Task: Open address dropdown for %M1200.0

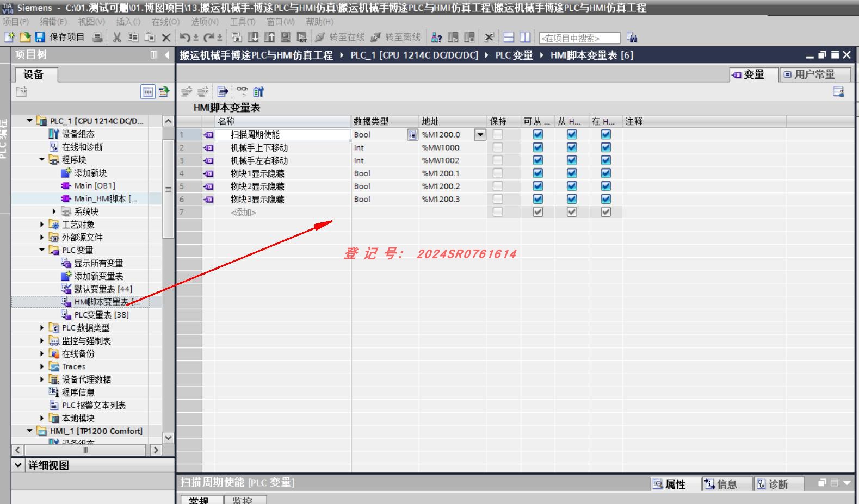Action: 480,134
